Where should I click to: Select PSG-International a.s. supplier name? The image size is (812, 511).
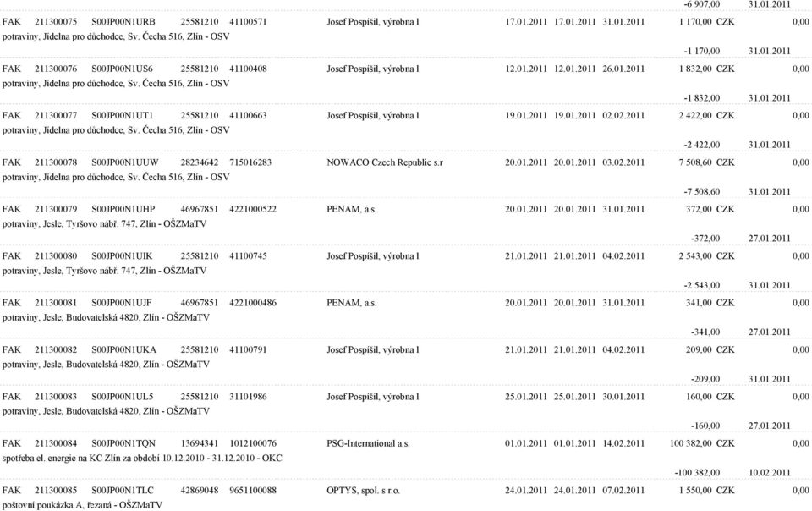coord(368,443)
